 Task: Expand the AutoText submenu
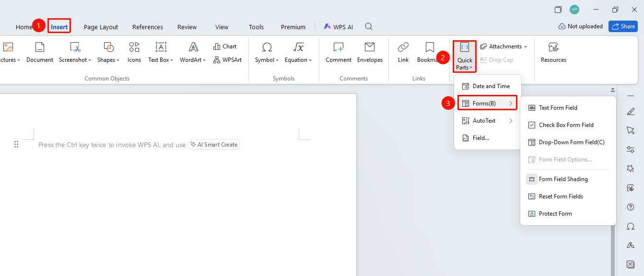coord(487,121)
